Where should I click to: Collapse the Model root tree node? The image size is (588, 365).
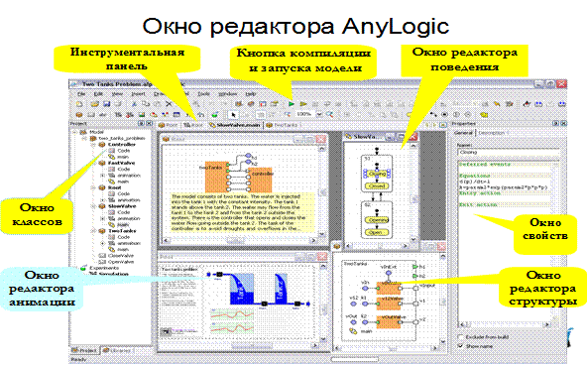(x=75, y=132)
